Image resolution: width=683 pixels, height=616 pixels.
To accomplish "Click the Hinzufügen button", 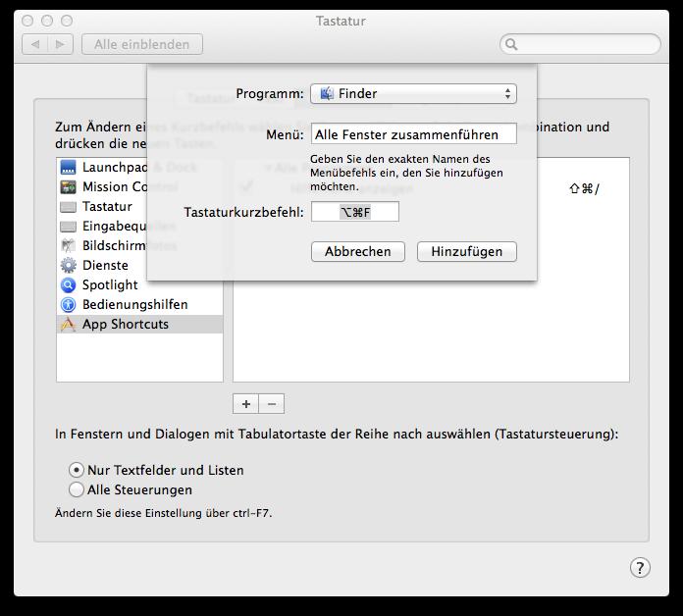I will point(467,252).
